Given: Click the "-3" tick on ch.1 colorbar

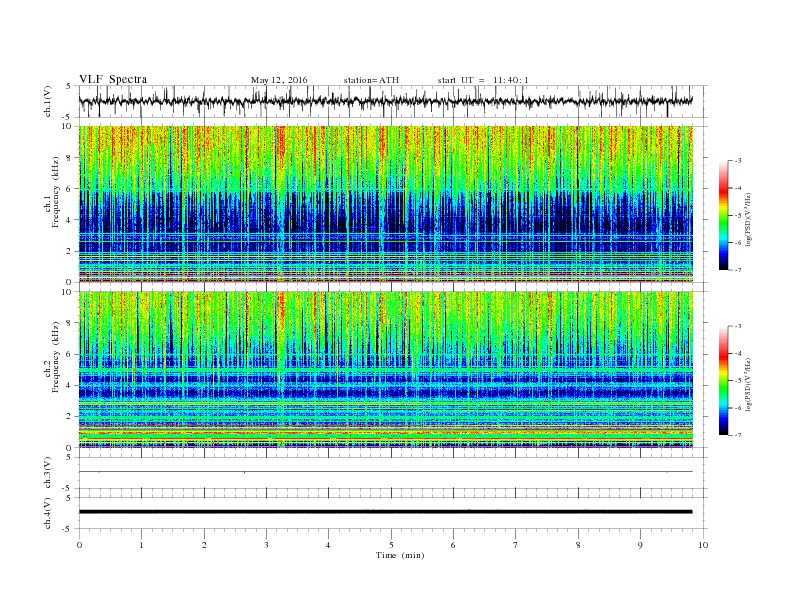Looking at the screenshot, I should pyautogui.click(x=738, y=161).
